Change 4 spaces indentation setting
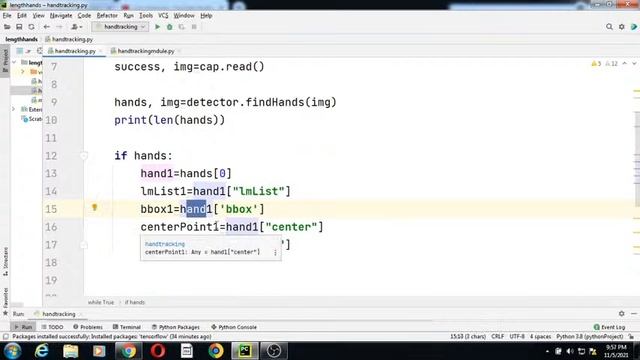 [x=540, y=337]
